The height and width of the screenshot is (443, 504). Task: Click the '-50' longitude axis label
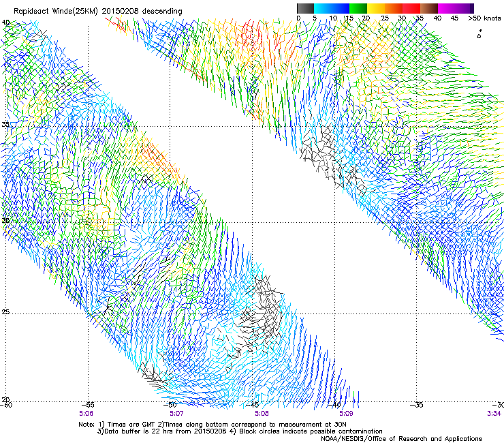click(x=170, y=404)
